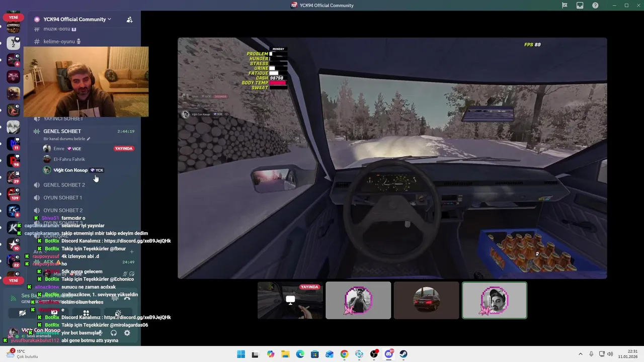Image resolution: width=644 pixels, height=362 pixels.
Task: Open the server icon with badge 11
Action: pyautogui.click(x=13, y=144)
